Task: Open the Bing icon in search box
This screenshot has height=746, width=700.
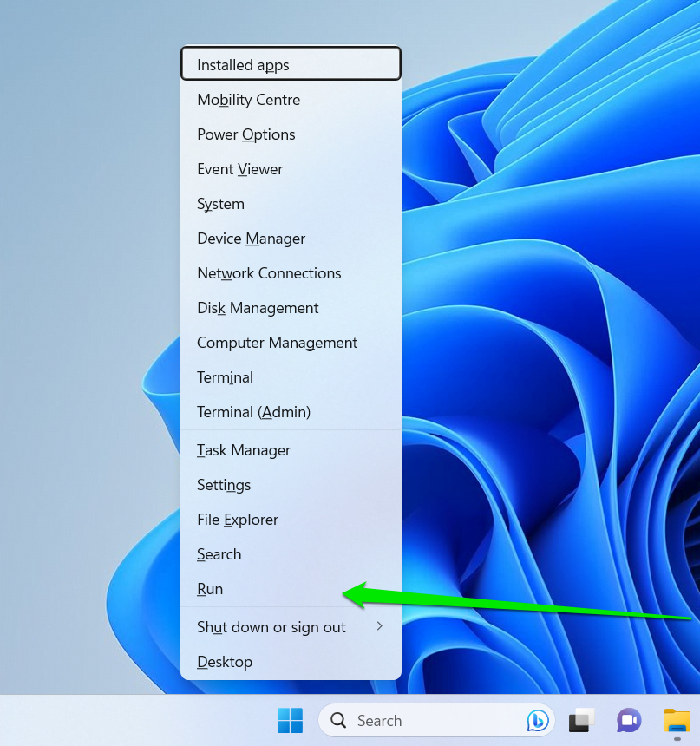Action: [x=538, y=721]
